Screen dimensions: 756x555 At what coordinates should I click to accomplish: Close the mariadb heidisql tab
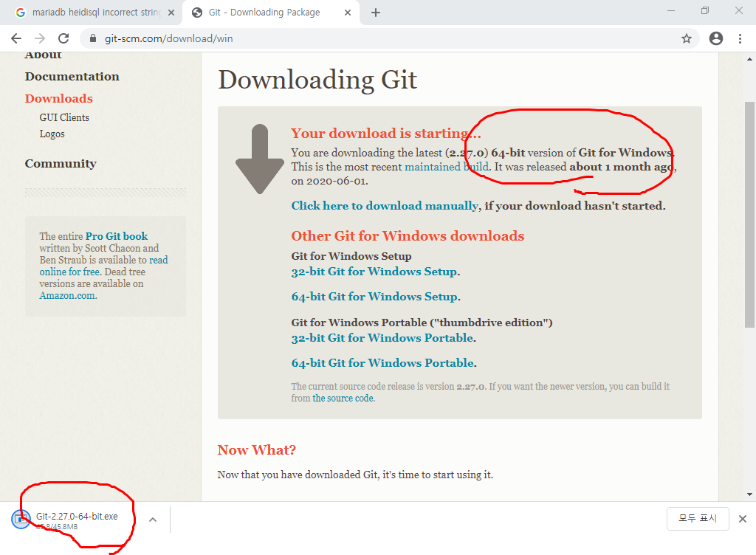[171, 13]
